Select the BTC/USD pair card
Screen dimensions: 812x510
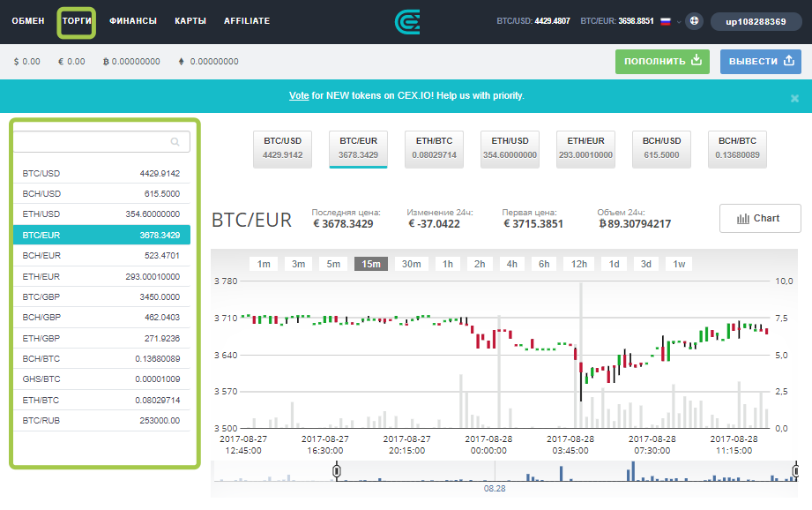(282, 149)
